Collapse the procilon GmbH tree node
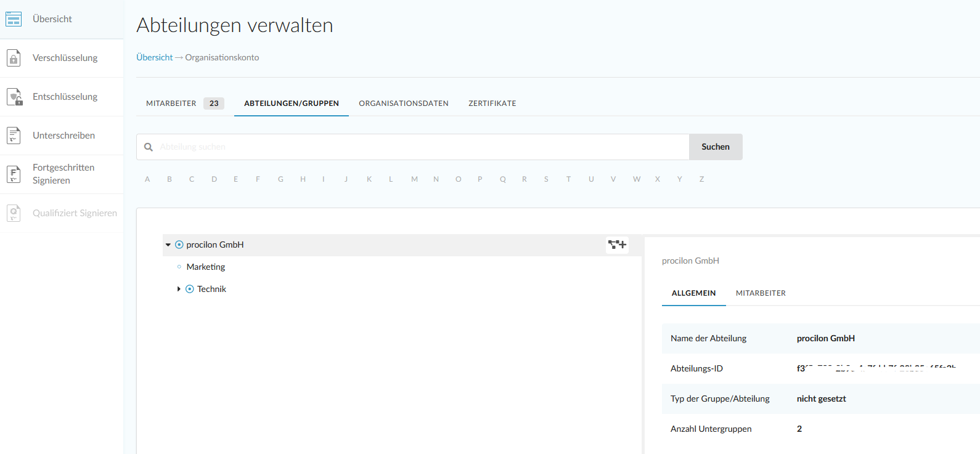The image size is (980, 454). 168,245
